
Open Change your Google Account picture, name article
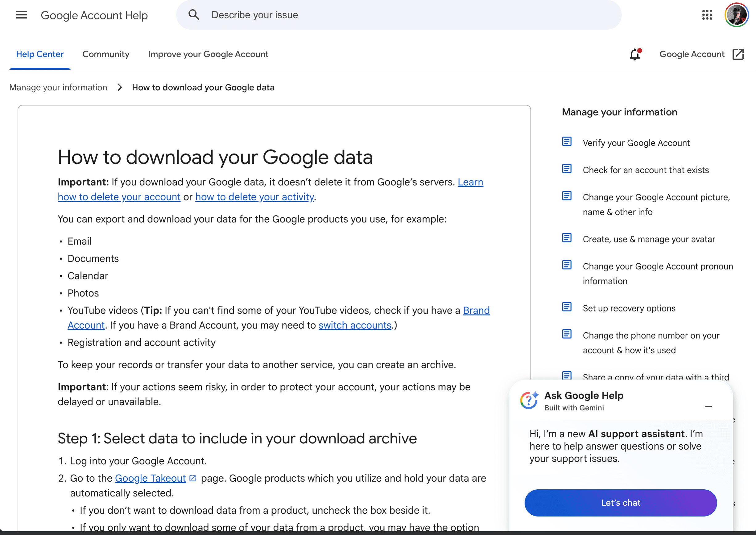(x=656, y=204)
